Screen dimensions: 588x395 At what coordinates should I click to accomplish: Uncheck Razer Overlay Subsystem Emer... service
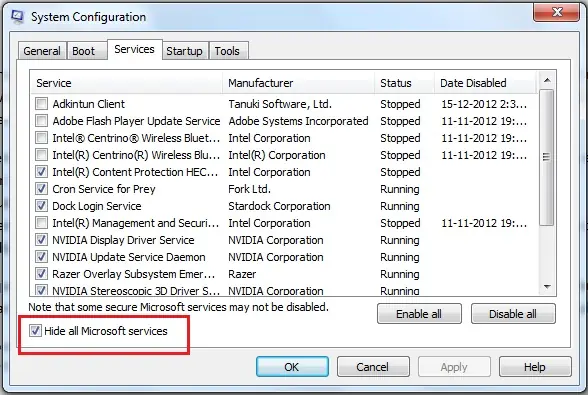(41, 274)
